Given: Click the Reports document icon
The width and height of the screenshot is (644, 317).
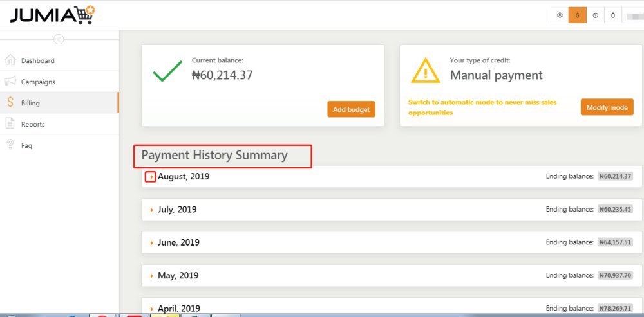Looking at the screenshot, I should (x=10, y=123).
